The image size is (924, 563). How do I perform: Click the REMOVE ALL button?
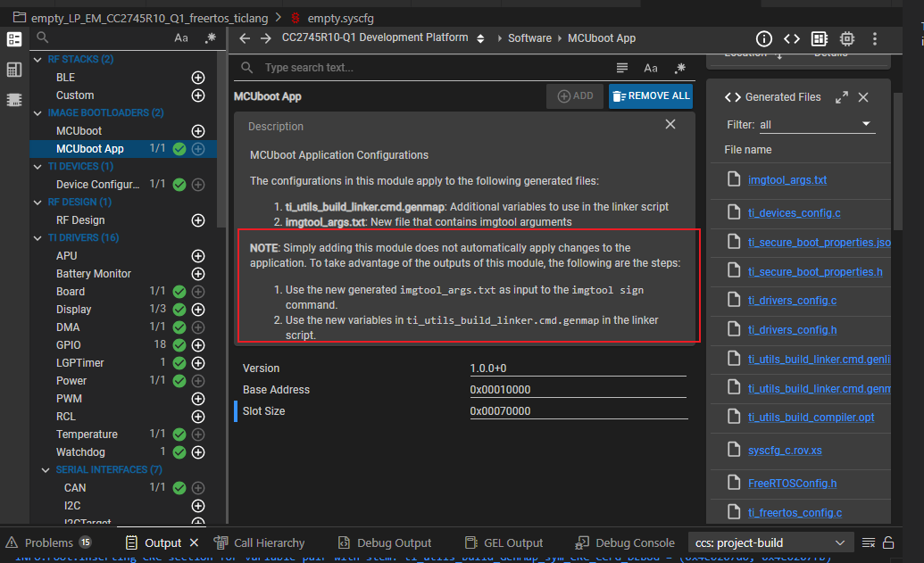click(651, 96)
